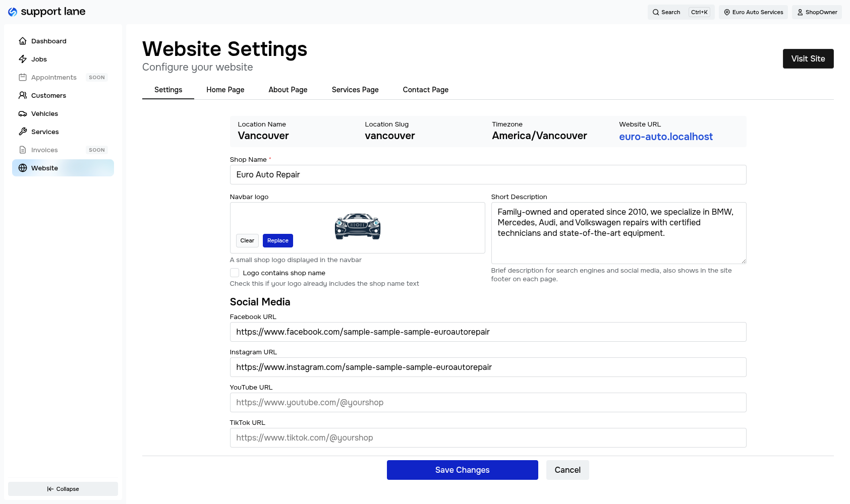Image resolution: width=850 pixels, height=504 pixels.
Task: Open the Euro Auto Services location switcher
Action: 753,12
